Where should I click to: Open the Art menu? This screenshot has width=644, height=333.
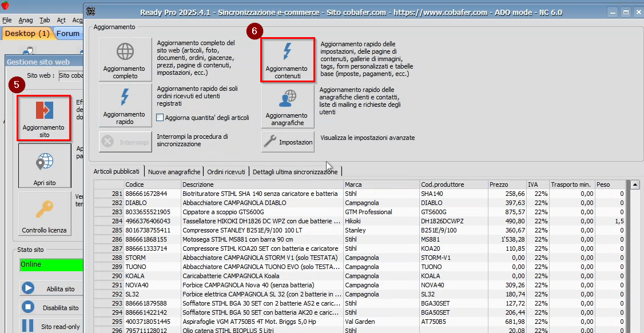point(61,20)
